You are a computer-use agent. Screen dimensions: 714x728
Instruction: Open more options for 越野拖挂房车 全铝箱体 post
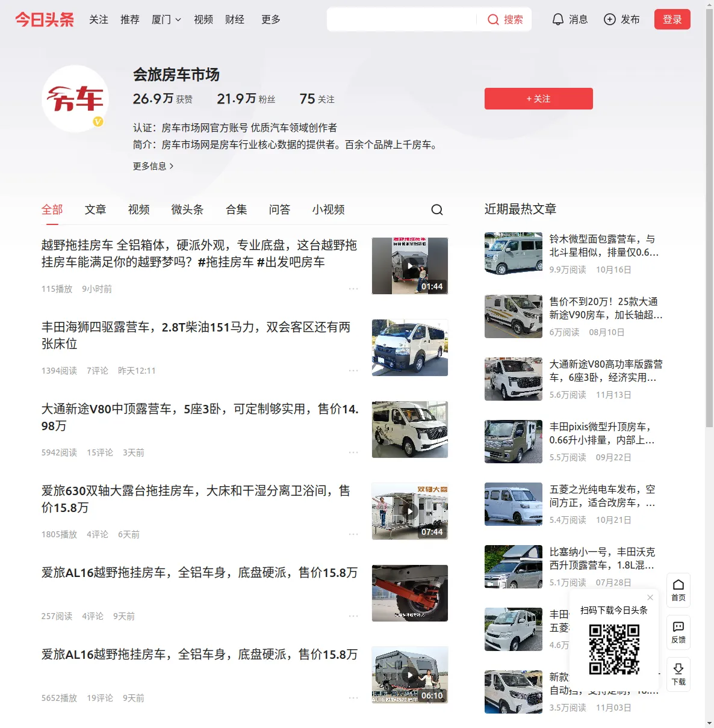[353, 289]
